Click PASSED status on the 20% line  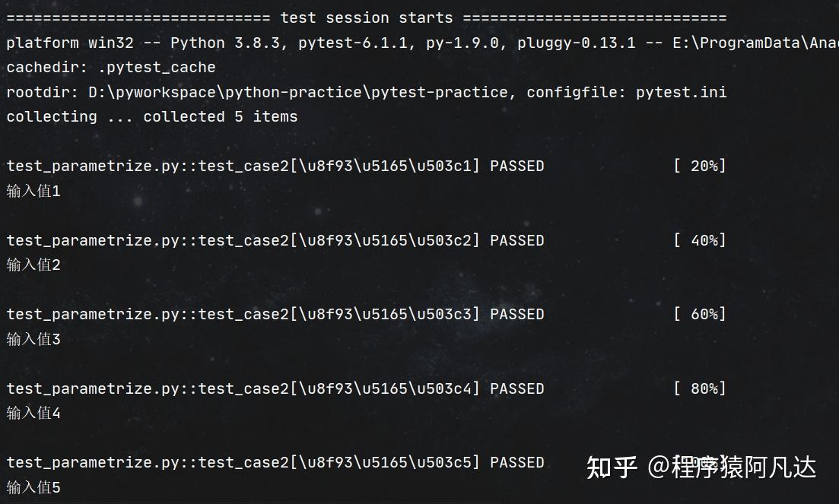click(x=517, y=166)
